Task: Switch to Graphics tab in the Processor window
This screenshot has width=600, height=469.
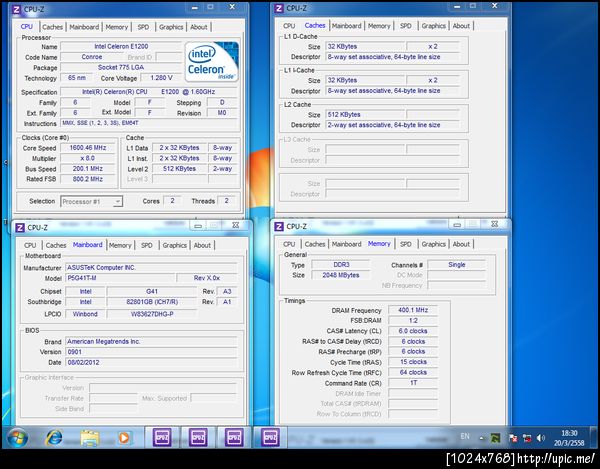Action: pyautogui.click(x=171, y=27)
